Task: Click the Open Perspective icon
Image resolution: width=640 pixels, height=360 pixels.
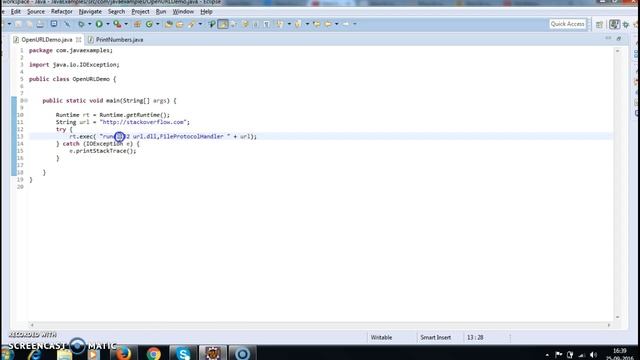Action: click(x=599, y=24)
